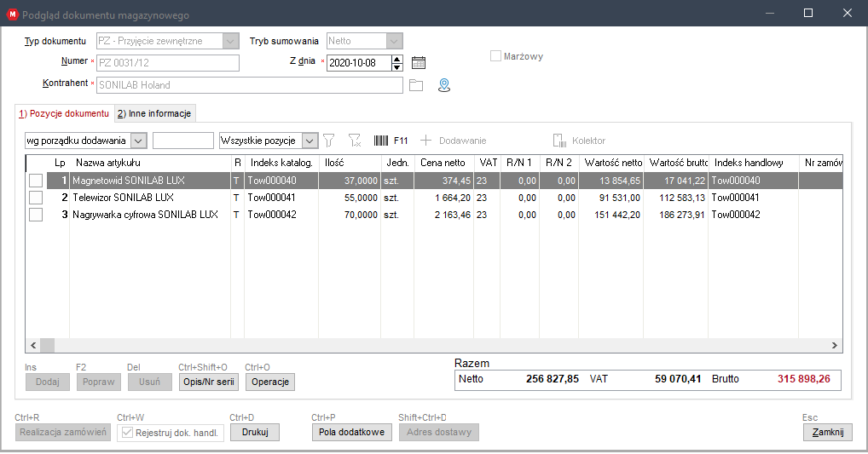868x454 pixels.
Task: Select the Nagrywarka cyfrowa SONILAB LUX row
Action: [x=434, y=215]
